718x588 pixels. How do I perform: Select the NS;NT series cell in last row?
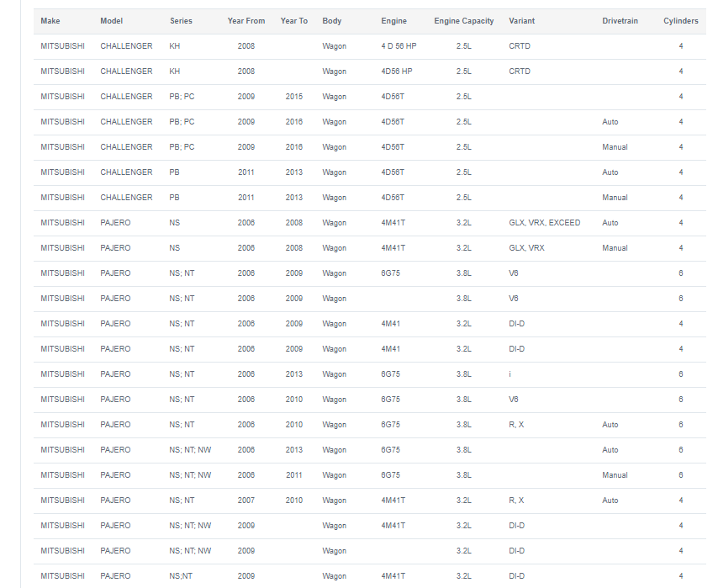point(181,576)
